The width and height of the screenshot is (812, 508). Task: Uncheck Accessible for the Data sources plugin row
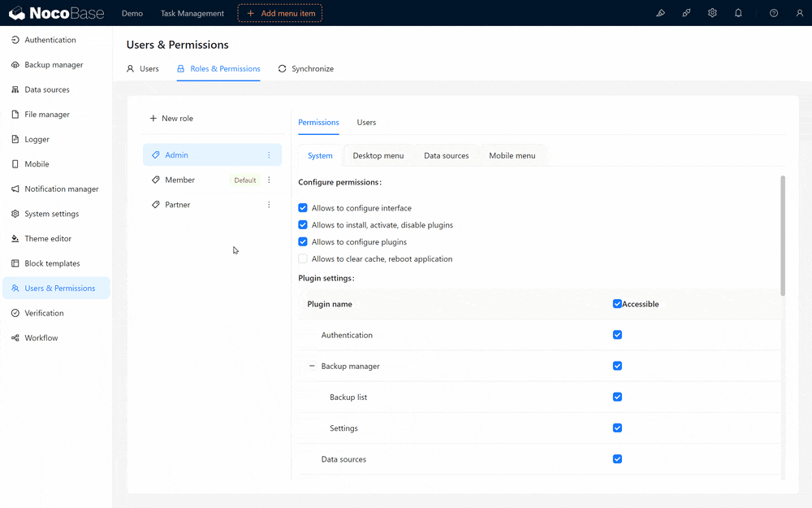coord(617,459)
